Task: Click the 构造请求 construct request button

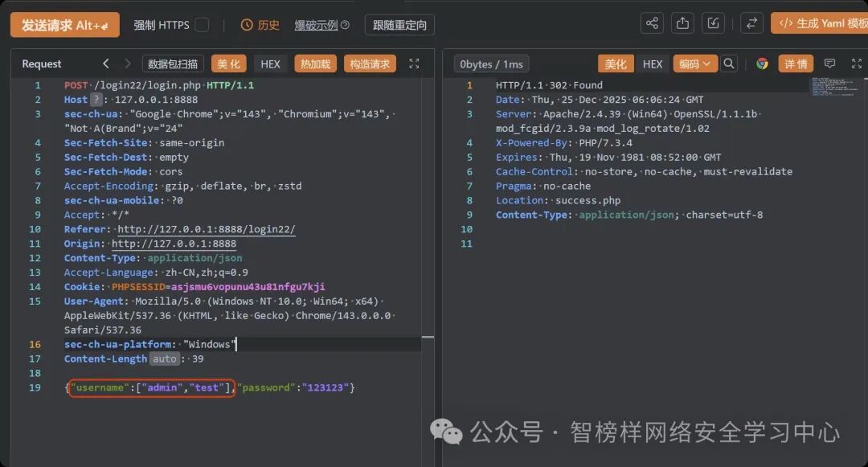Action: tap(370, 64)
